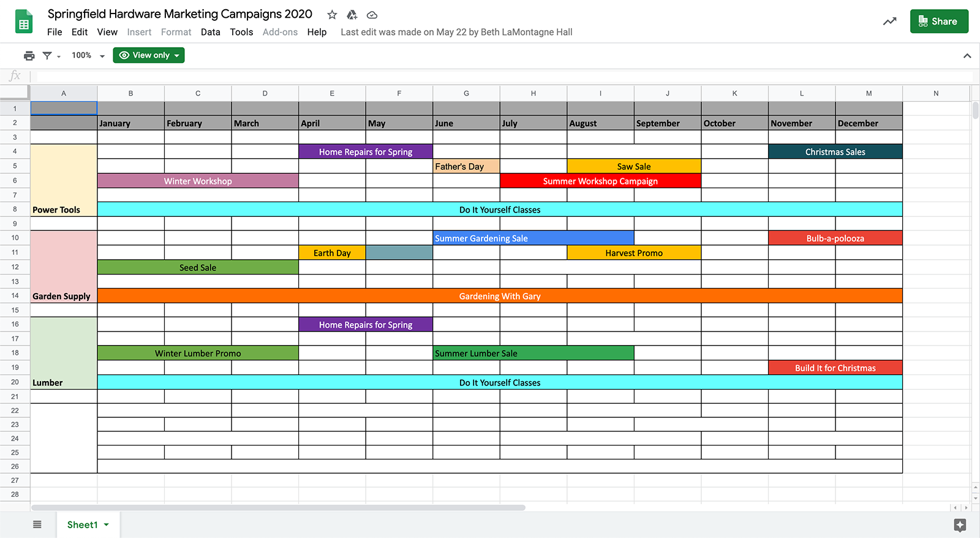Select the Garden Supply label cell
This screenshot has width=980, height=538.
[x=64, y=267]
